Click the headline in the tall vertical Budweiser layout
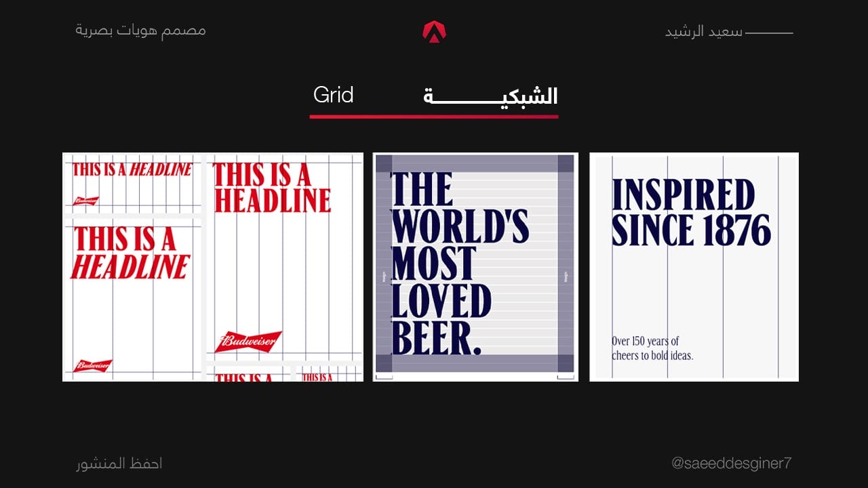 271,188
